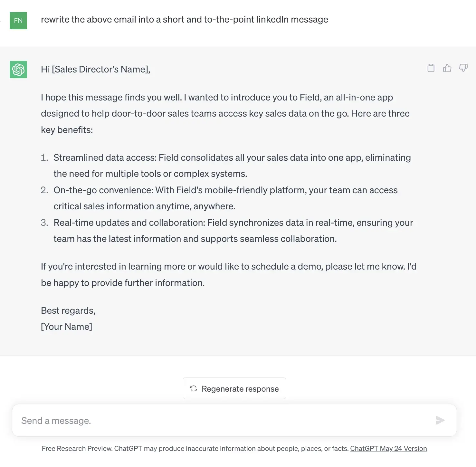The height and width of the screenshot is (467, 476).
Task: Click the send message arrow icon
Action: point(440,420)
